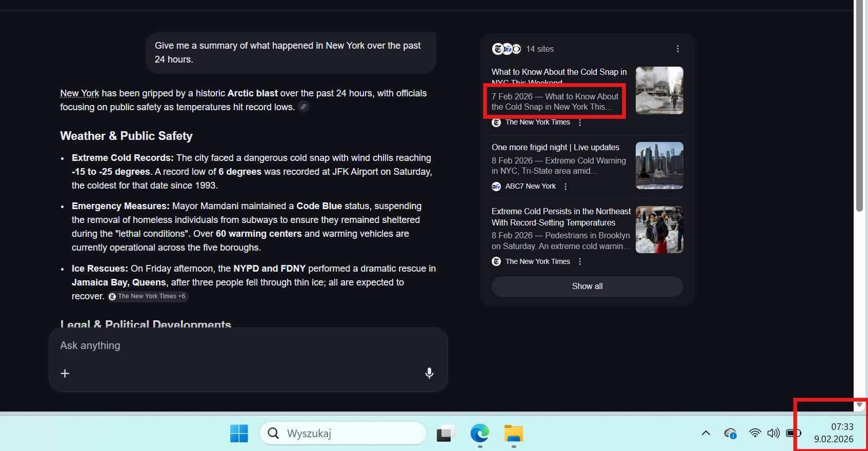868x451 pixels.
Task: Click the Show all sources button
Action: 587,286
